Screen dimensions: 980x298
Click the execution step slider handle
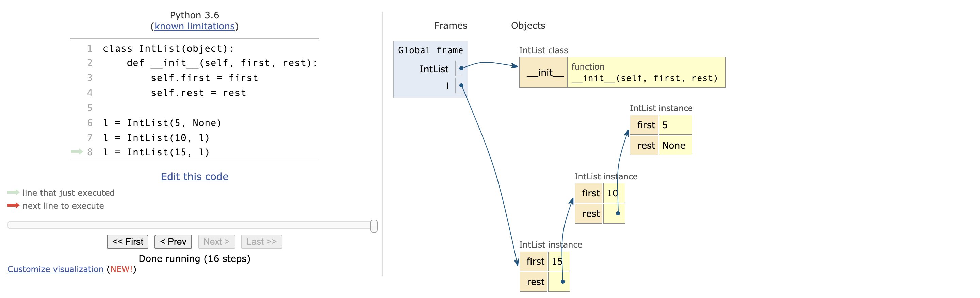click(x=374, y=226)
